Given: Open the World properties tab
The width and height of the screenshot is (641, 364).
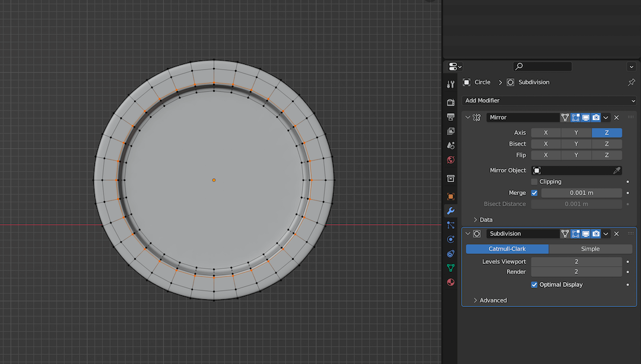Looking at the screenshot, I should click(450, 160).
